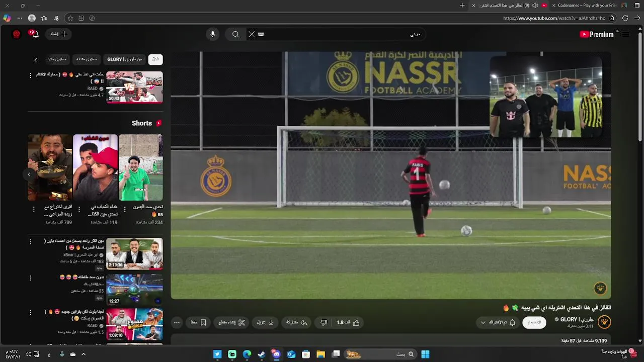Open Steam from the taskbar
This screenshot has height=362, width=644.
point(262,354)
